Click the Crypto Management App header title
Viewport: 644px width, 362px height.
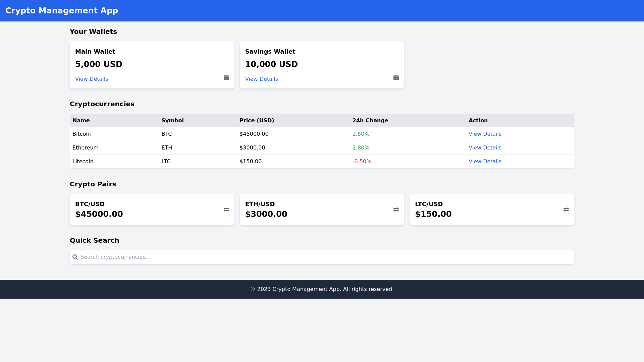62,11
